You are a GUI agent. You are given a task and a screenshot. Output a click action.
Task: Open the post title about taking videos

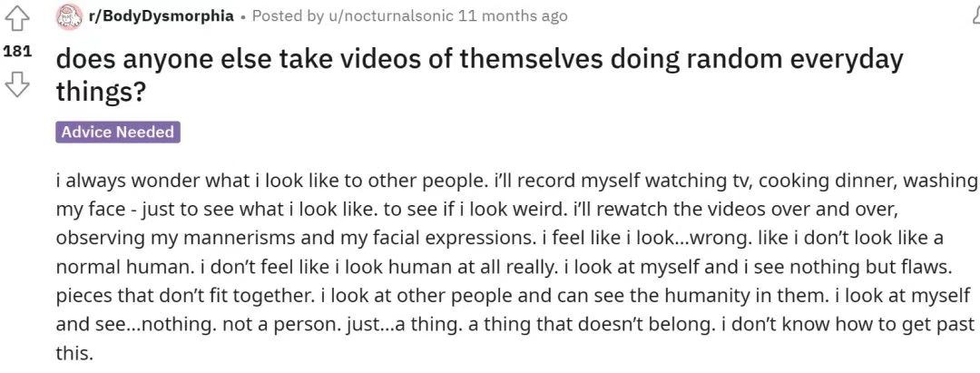click(479, 74)
